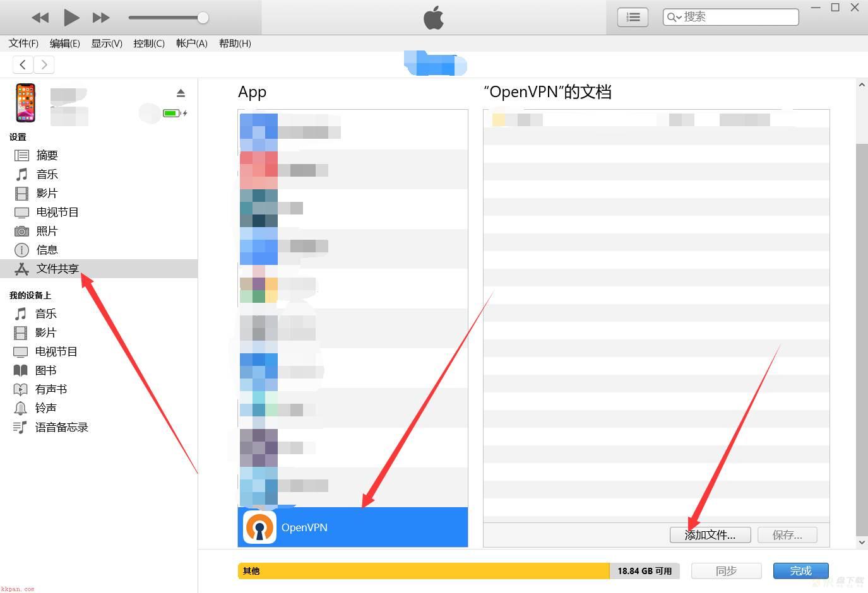The width and height of the screenshot is (868, 593).
Task: Click the 保存... button
Action: tap(787, 535)
